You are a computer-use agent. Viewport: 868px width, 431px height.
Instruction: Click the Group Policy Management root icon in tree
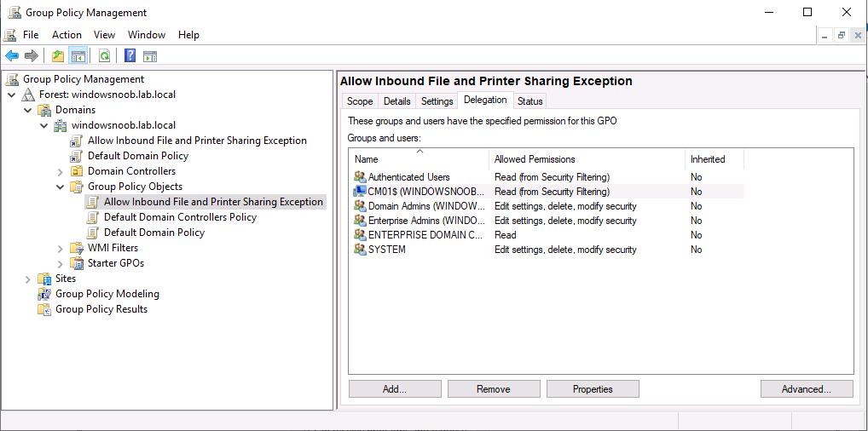12,79
